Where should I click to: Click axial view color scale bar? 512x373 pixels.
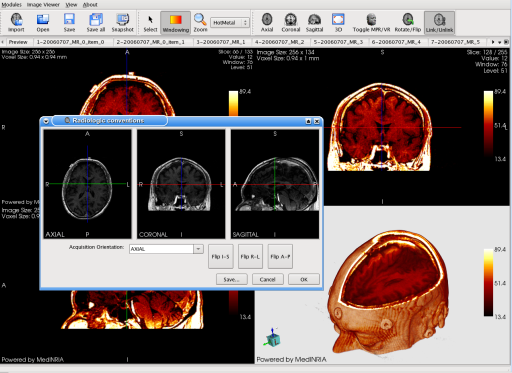click(x=233, y=103)
